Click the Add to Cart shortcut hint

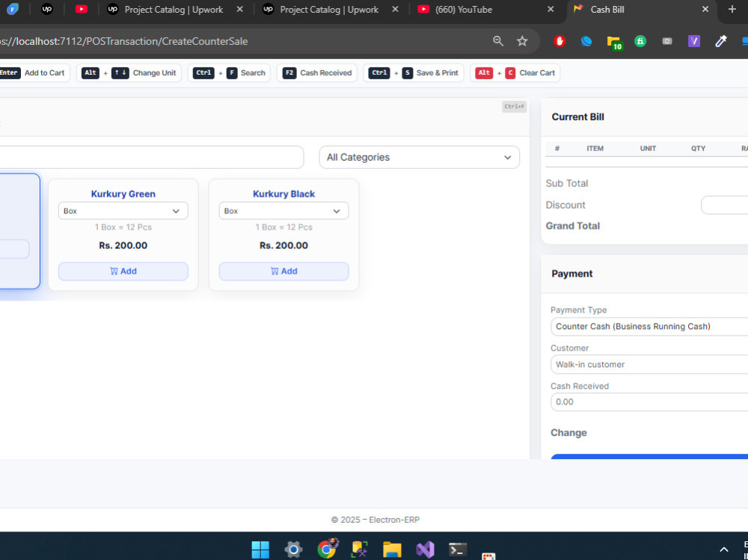34,73
